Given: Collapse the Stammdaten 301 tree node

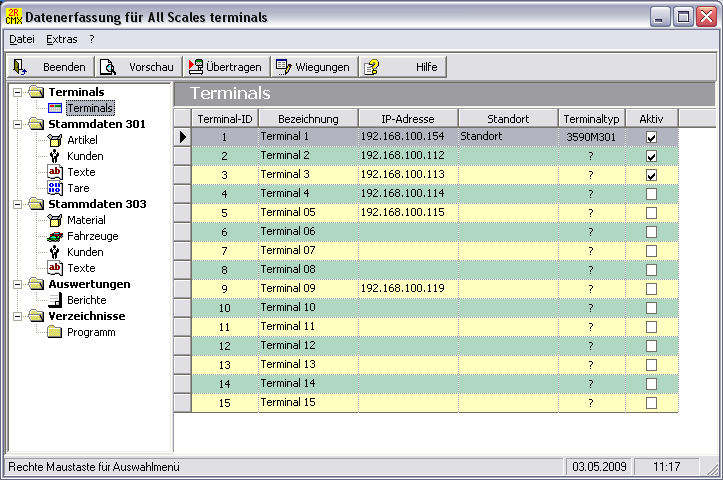Looking at the screenshot, I should (17, 124).
